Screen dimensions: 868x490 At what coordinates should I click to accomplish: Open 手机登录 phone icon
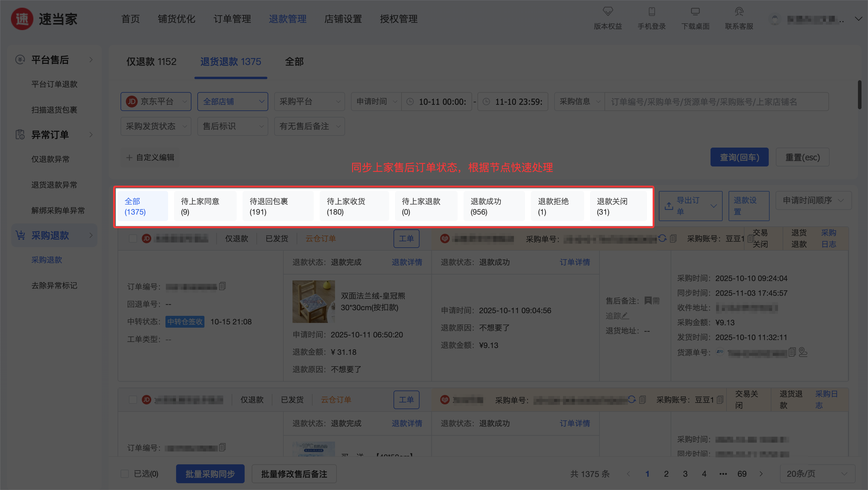[651, 12]
